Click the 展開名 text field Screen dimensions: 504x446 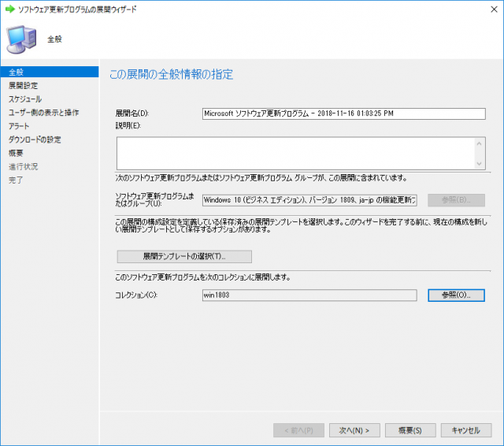point(343,113)
